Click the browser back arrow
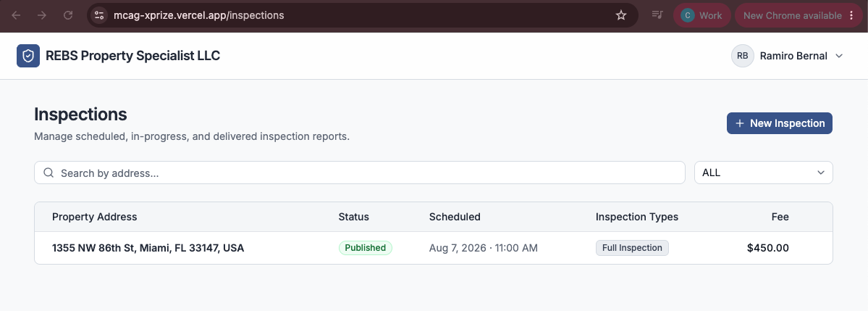Viewport: 868px width, 311px height. pyautogui.click(x=16, y=15)
